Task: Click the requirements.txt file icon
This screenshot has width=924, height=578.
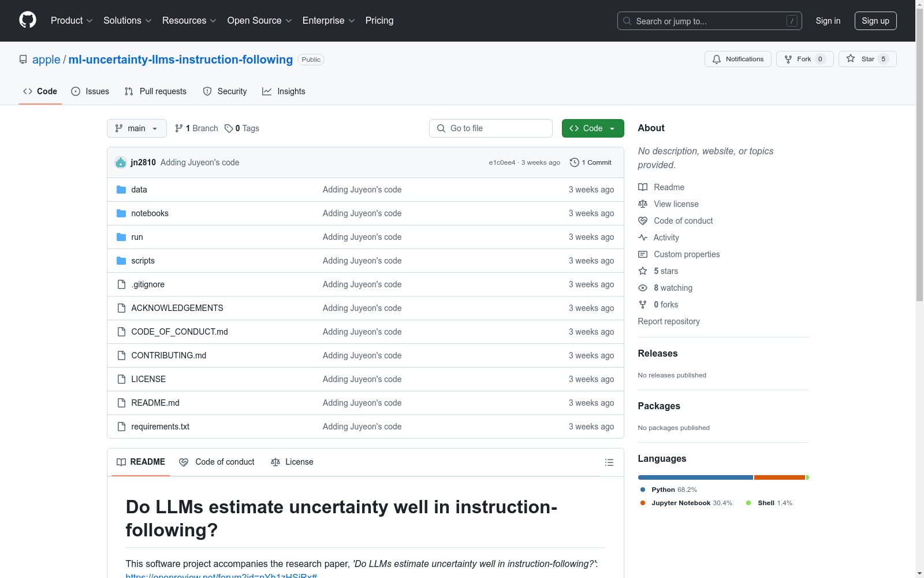Action: tap(121, 427)
